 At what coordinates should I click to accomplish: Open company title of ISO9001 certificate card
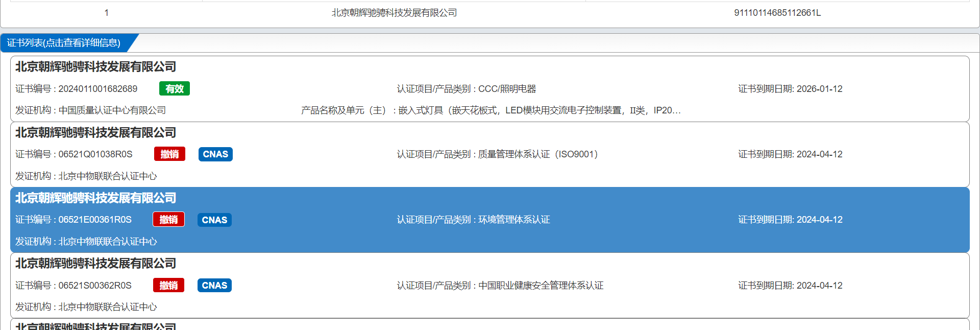coord(96,133)
